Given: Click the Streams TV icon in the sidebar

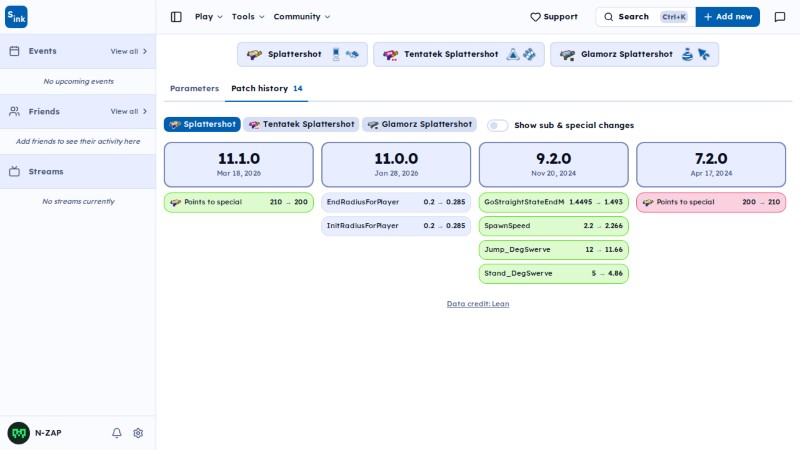Looking at the screenshot, I should coord(14,171).
